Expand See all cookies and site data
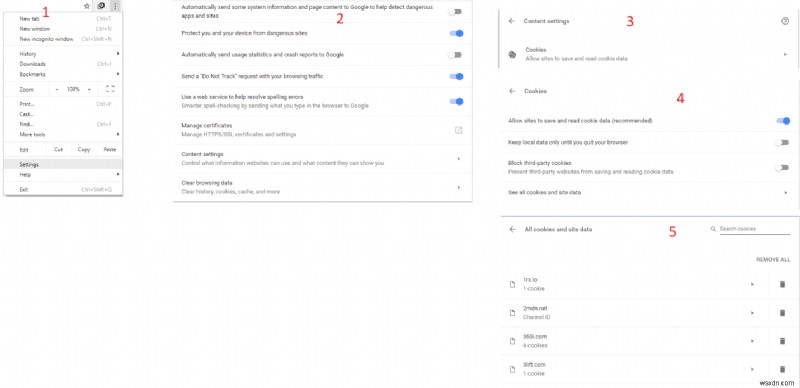 pyautogui.click(x=785, y=192)
